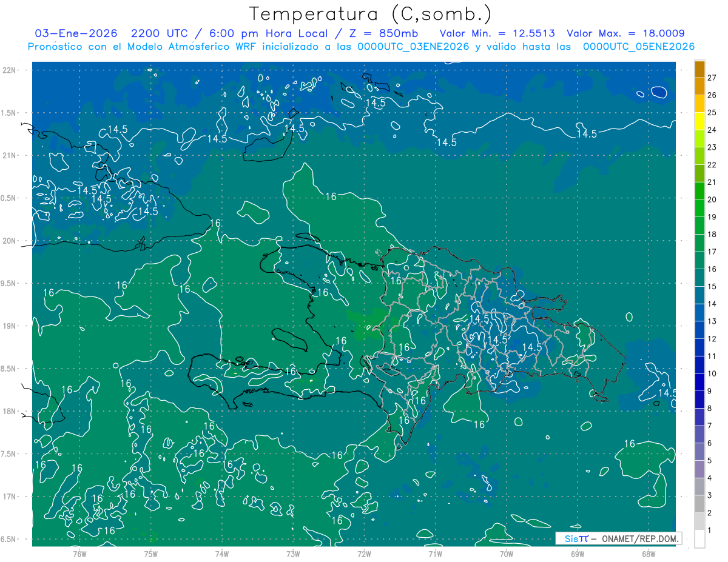Click the Valor Max. = 18.0009 readout
Image resolution: width=728 pixels, height=562 pixels.
(625, 33)
